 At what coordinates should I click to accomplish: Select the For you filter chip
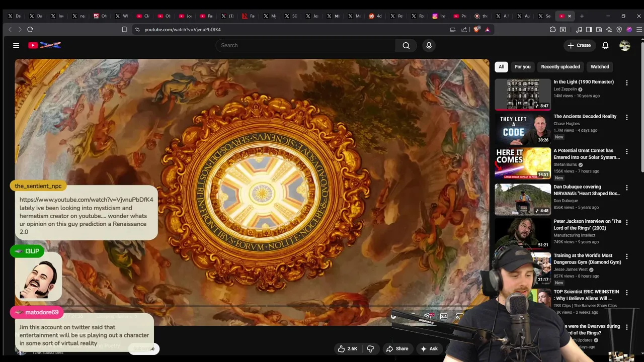(x=522, y=66)
